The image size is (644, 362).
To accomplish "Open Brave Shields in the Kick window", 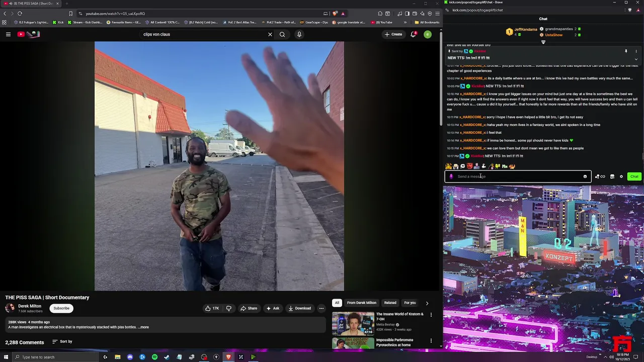I will pyautogui.click(x=629, y=10).
